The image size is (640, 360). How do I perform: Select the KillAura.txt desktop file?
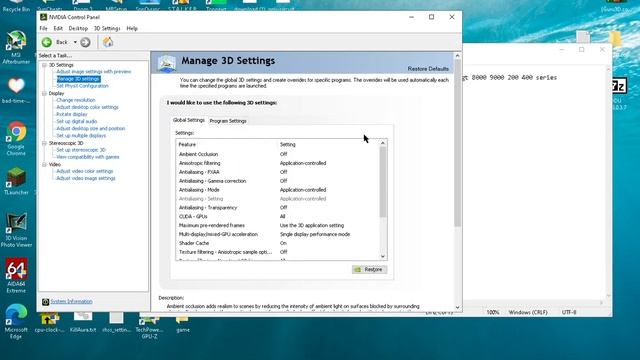(x=83, y=322)
